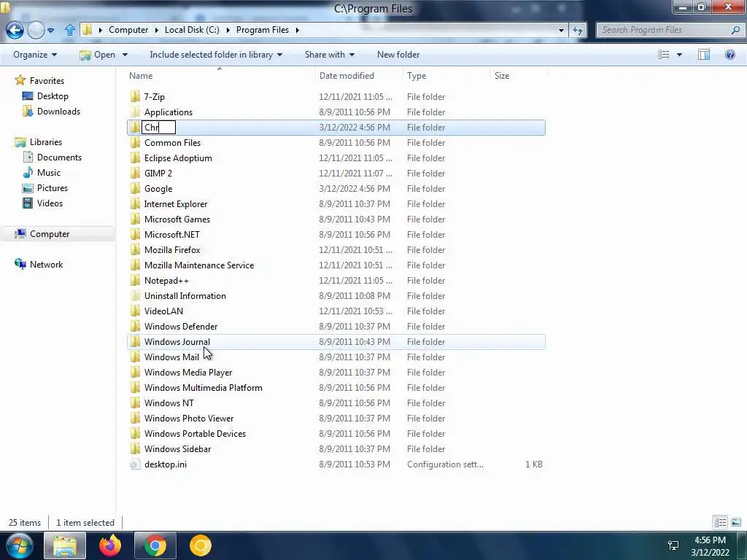Open Downloads in the navigation pane

point(58,112)
